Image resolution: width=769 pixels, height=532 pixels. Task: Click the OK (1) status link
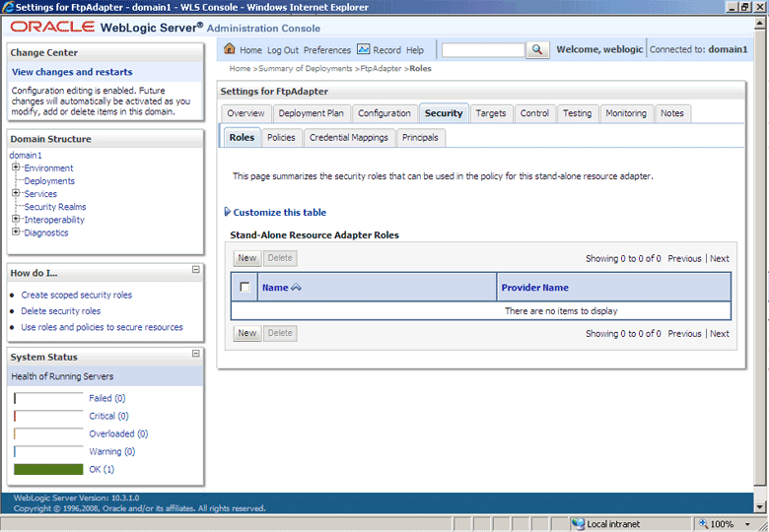pos(102,469)
